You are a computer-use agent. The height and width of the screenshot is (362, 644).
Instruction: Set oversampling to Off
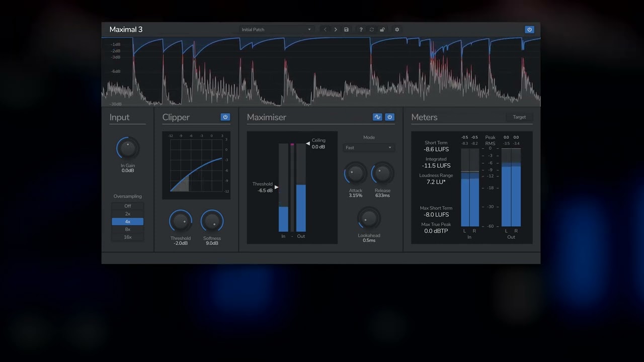[128, 206]
